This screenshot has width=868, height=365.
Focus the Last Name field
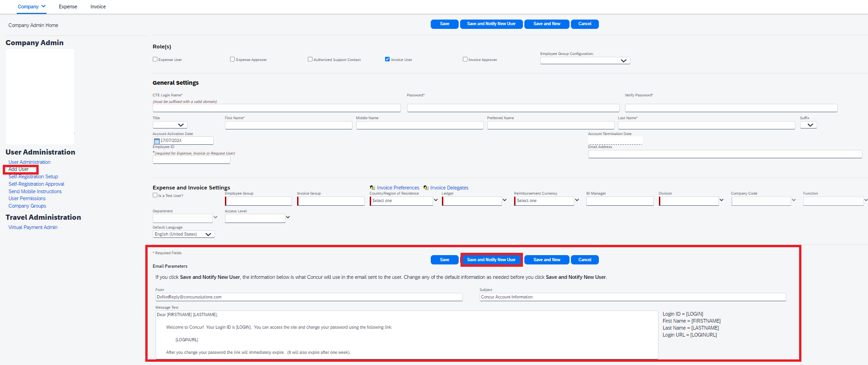[x=706, y=125]
